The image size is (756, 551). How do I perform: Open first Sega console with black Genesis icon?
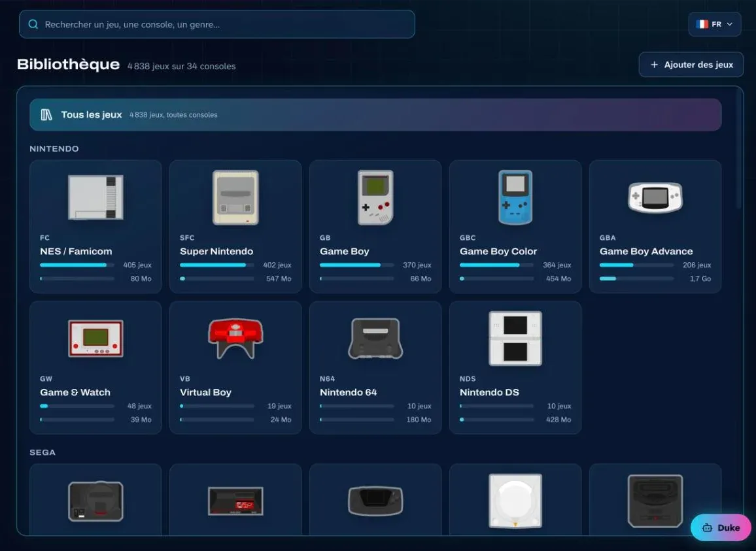(95, 501)
